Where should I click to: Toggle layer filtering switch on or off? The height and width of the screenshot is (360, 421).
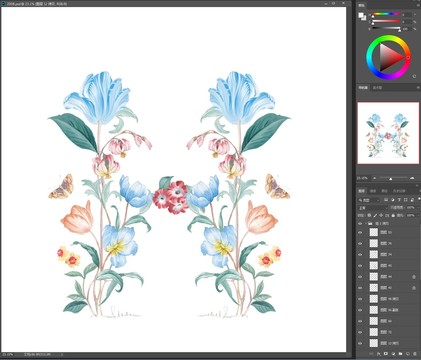pos(419,199)
